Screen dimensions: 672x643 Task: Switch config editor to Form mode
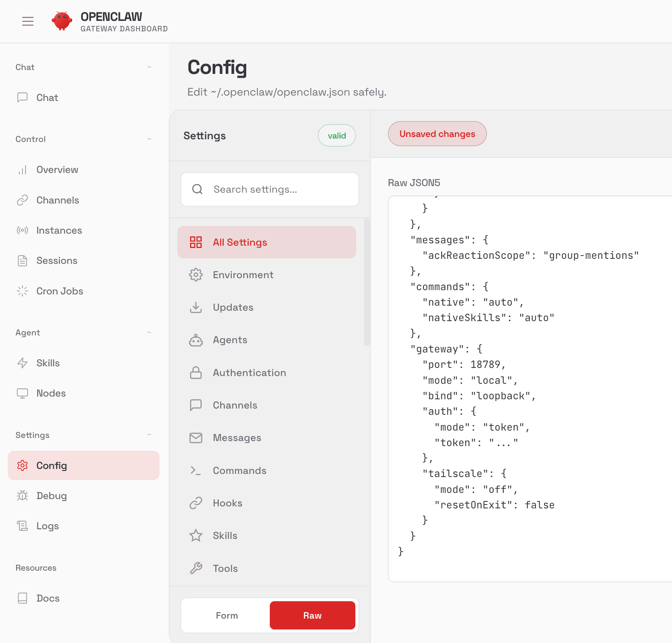pos(227,616)
